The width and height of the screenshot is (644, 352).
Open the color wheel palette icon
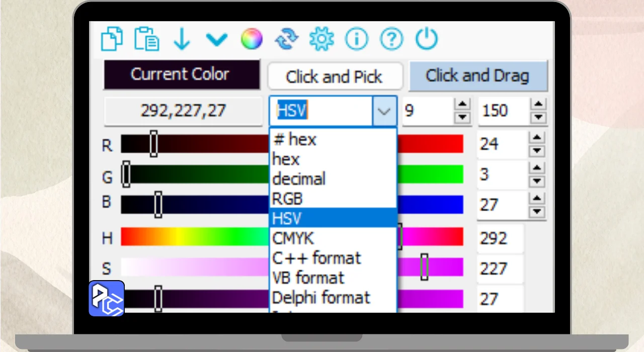click(x=252, y=39)
